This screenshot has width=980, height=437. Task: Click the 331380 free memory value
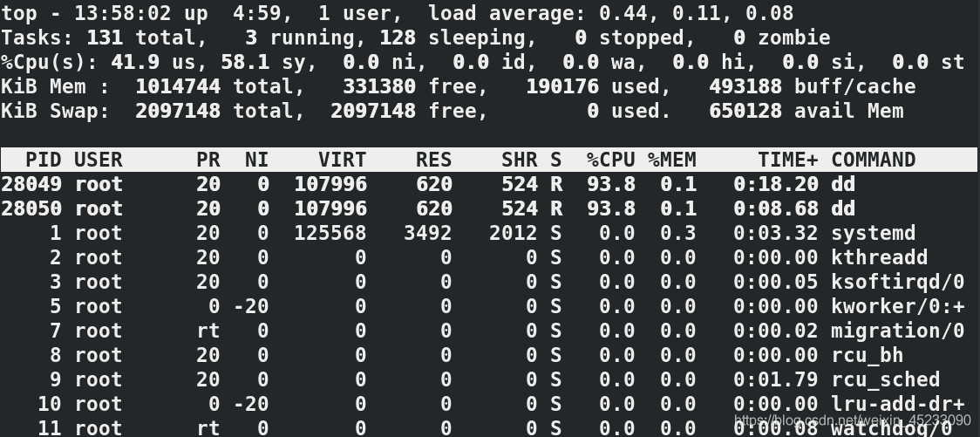[379, 86]
